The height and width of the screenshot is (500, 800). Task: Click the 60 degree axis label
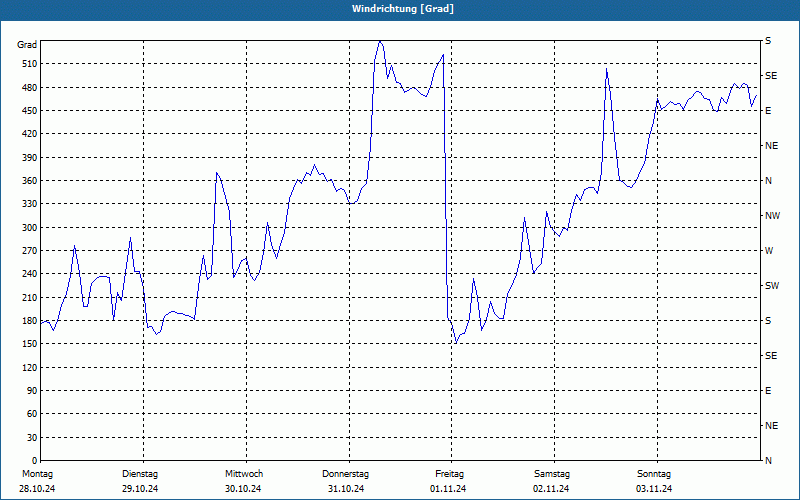click(32, 414)
